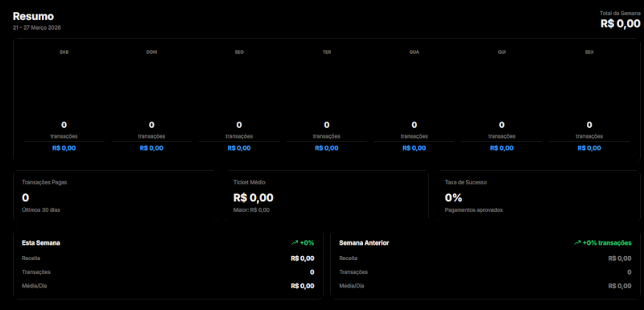The height and width of the screenshot is (310, 644).
Task: Click the Pagamentos aprovados caption
Action: coord(473,210)
